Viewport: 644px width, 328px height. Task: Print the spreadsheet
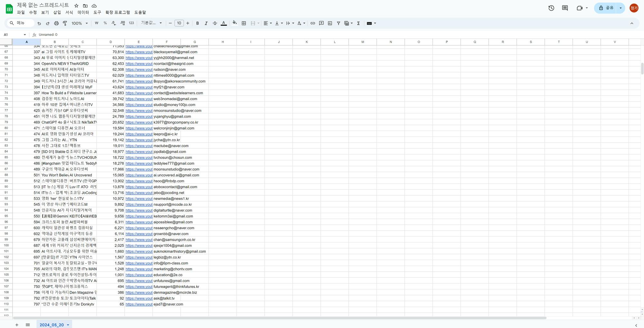tap(56, 23)
